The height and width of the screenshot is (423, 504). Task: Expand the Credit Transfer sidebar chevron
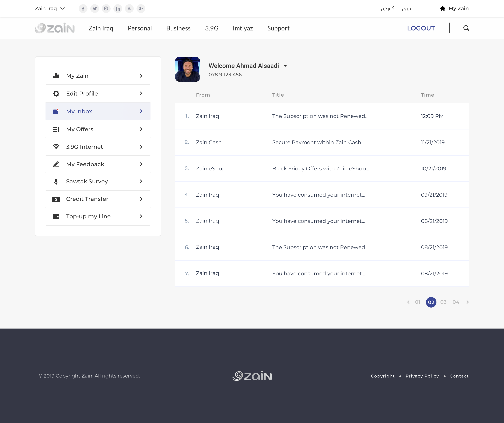click(x=141, y=199)
